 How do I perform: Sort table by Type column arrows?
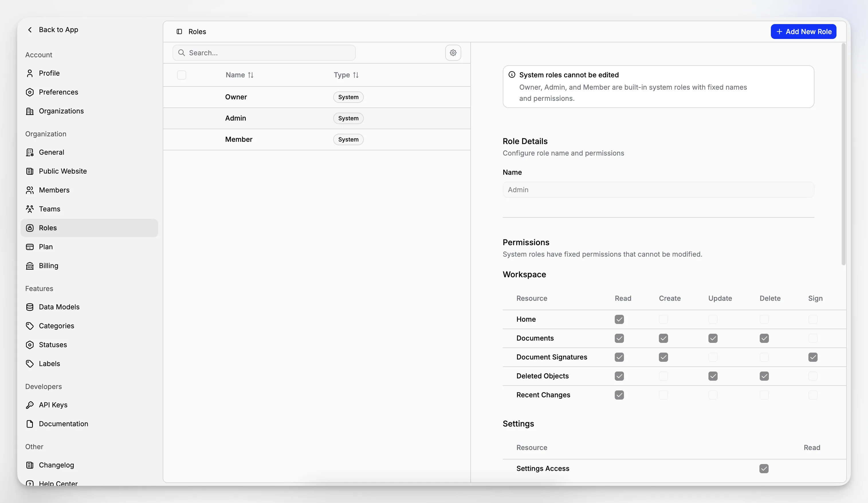[x=356, y=75]
